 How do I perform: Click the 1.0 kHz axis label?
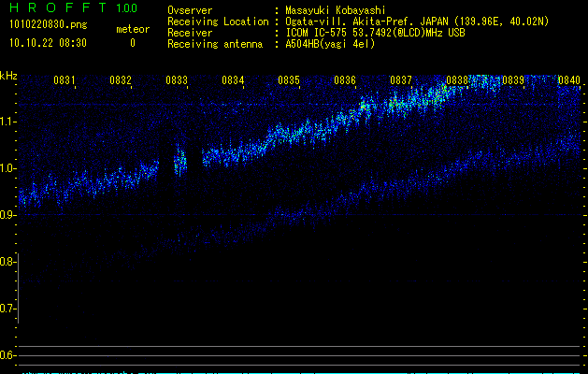7,168
